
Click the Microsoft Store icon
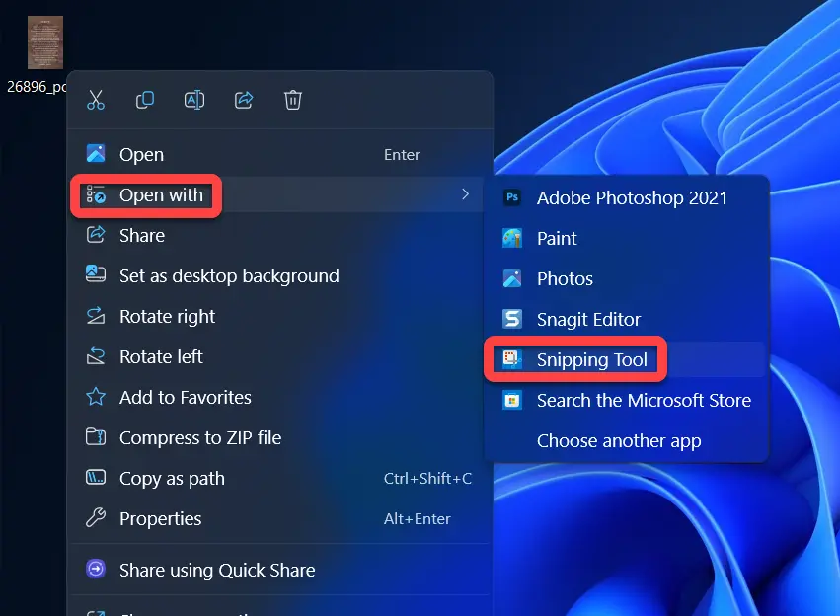coord(512,400)
